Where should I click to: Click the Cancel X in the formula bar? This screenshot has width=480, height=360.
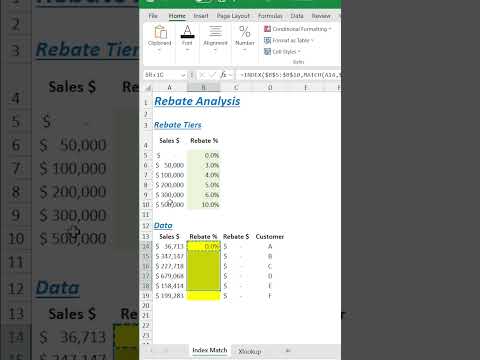click(202, 75)
